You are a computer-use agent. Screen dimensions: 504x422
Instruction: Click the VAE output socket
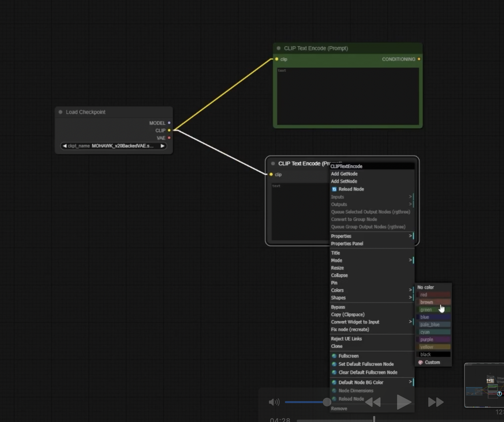(x=169, y=138)
